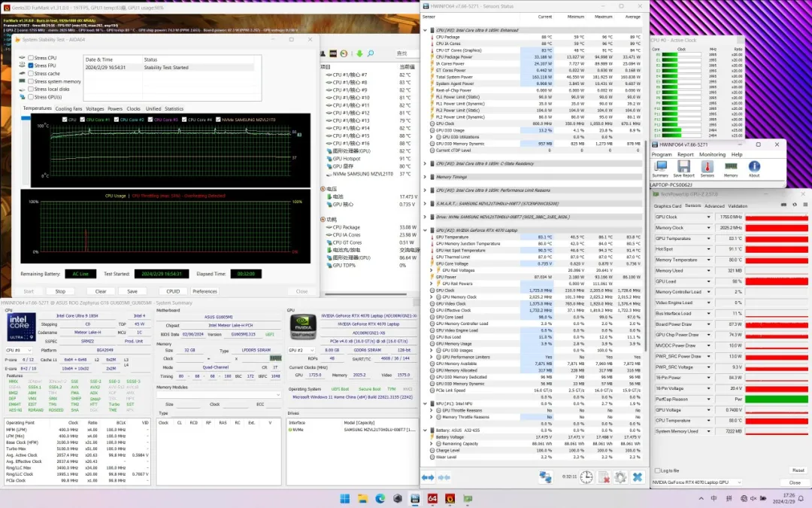Enable the Stress CPU checkbox
Viewport: 812px width, 508px height.
pyautogui.click(x=31, y=58)
